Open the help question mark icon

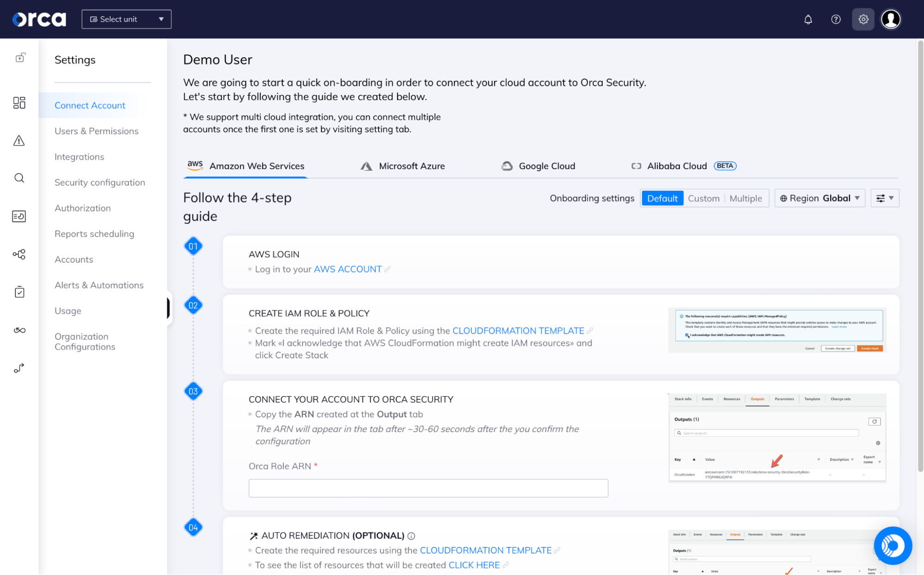click(x=836, y=19)
